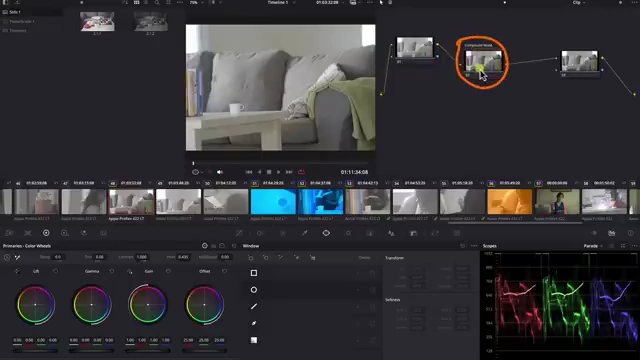The height and width of the screenshot is (360, 640).
Task: Play the viewer in reverse
Action: tap(259, 172)
